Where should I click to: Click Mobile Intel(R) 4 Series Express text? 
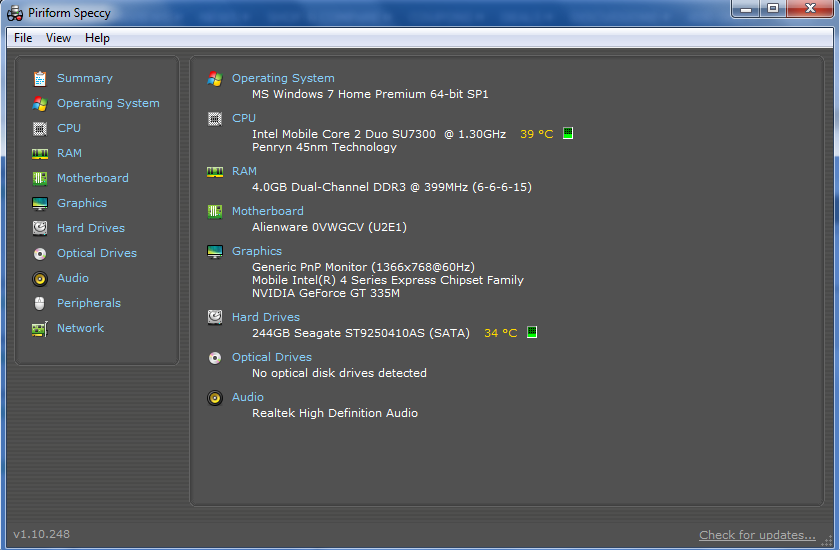point(388,280)
